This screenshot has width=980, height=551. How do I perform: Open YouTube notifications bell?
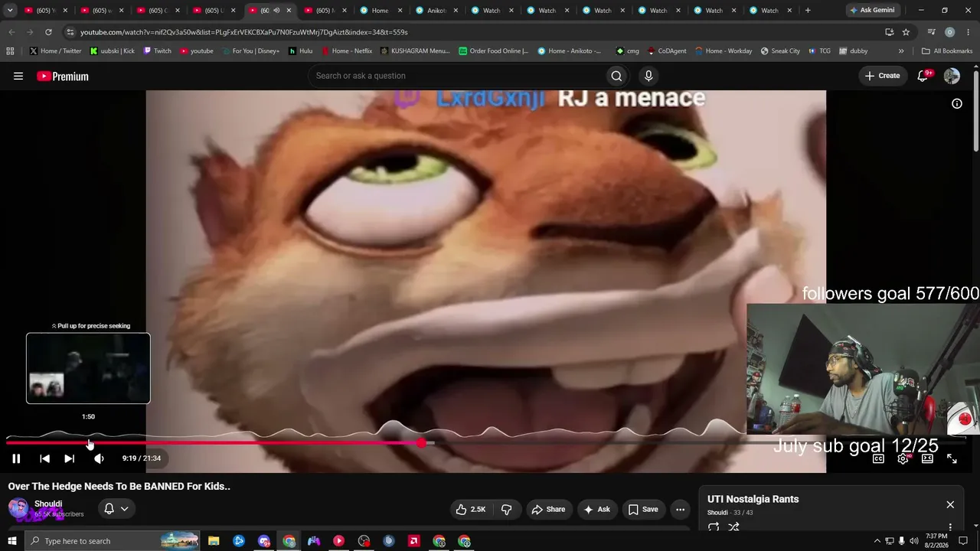tap(923, 76)
